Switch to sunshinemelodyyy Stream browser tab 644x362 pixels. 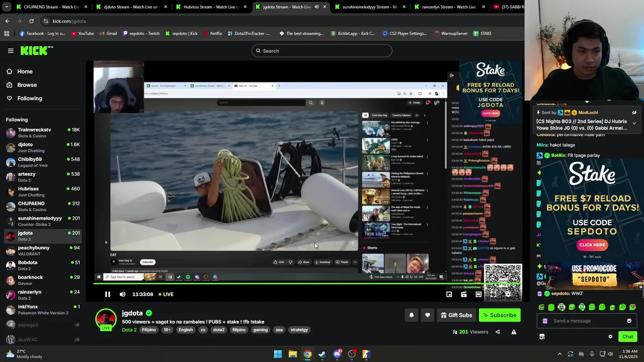coord(369,7)
